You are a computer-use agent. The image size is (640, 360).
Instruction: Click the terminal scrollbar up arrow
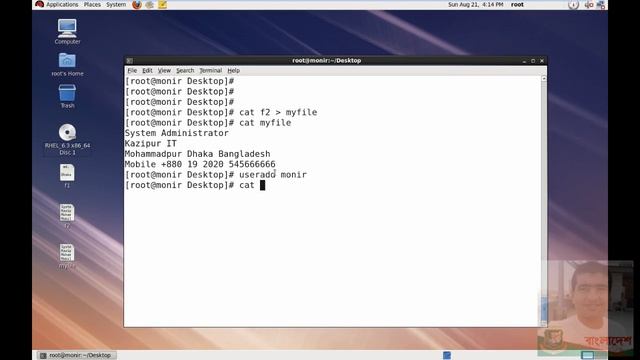544,78
